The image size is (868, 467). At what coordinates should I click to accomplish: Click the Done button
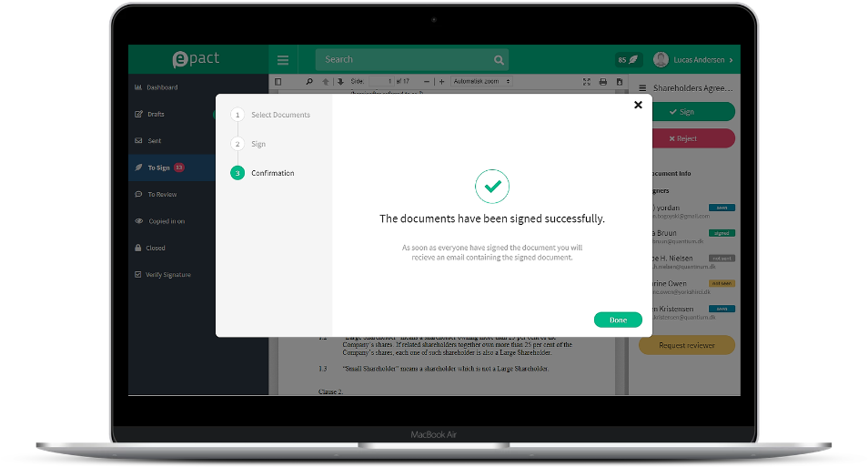click(x=618, y=320)
